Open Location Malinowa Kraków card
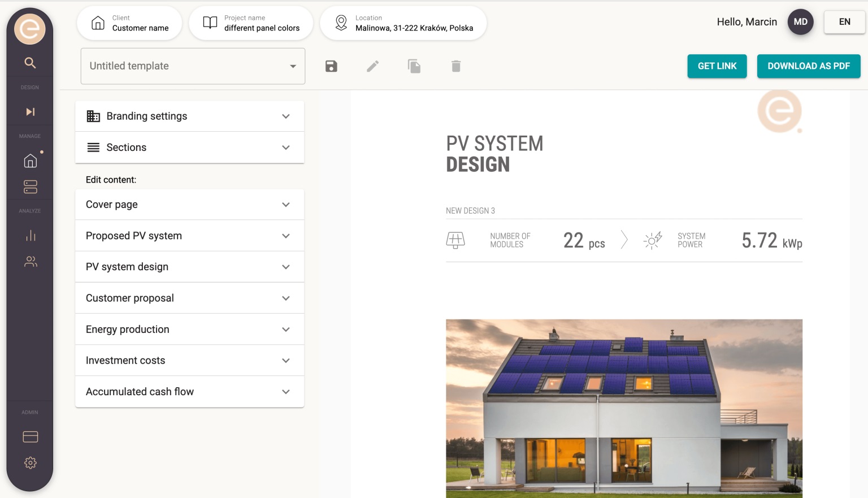 pyautogui.click(x=403, y=23)
